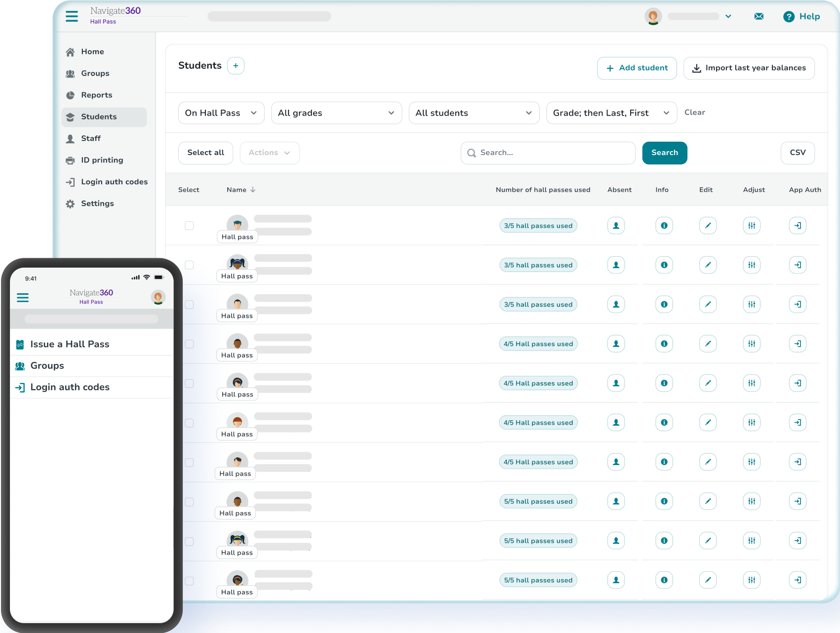Open info icon for first student row
This screenshot has height=633, width=840.
click(x=664, y=226)
